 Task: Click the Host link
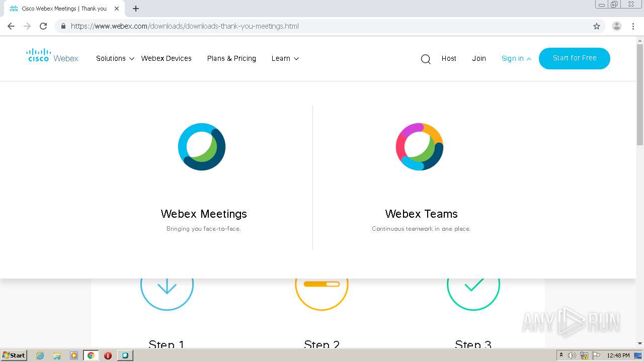pyautogui.click(x=449, y=58)
